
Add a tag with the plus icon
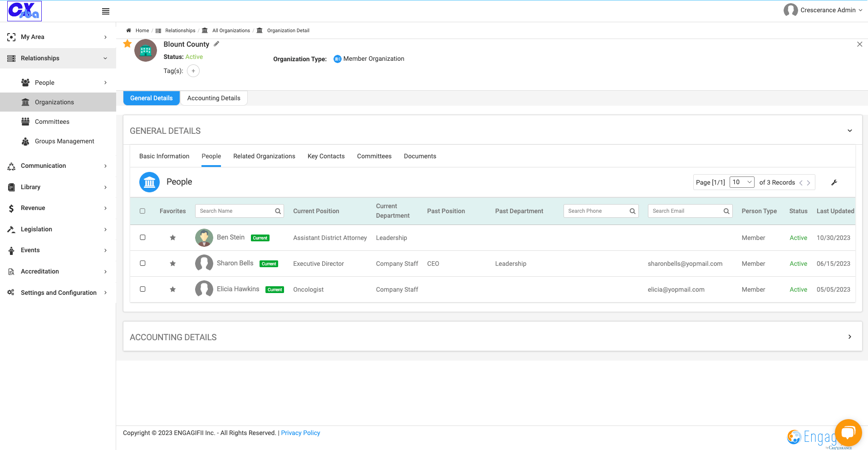point(193,71)
